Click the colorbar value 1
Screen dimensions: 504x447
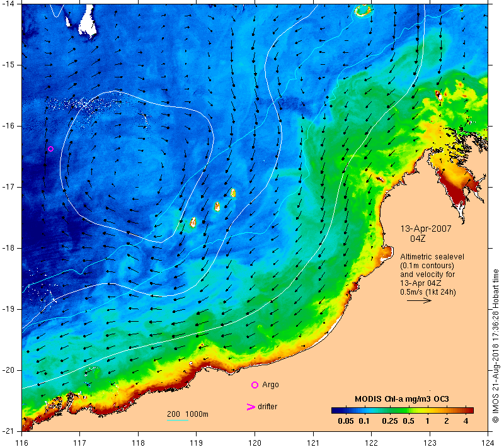[427, 421]
